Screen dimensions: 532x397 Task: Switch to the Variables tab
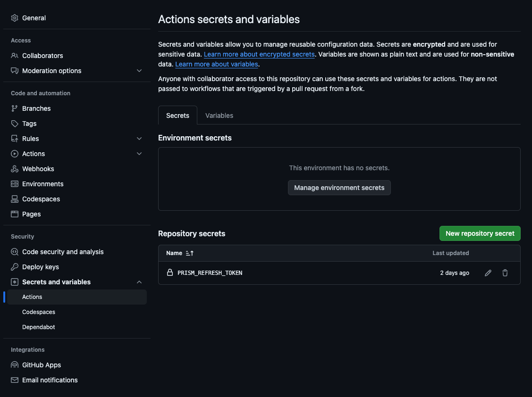point(219,115)
